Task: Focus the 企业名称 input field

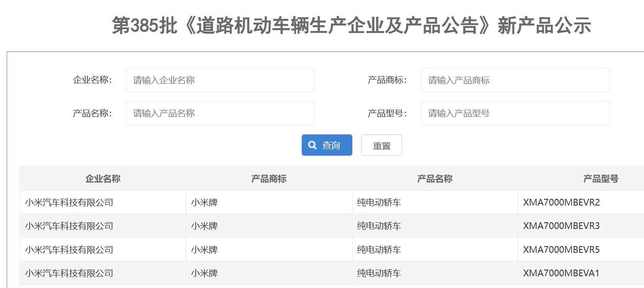Action: 221,80
